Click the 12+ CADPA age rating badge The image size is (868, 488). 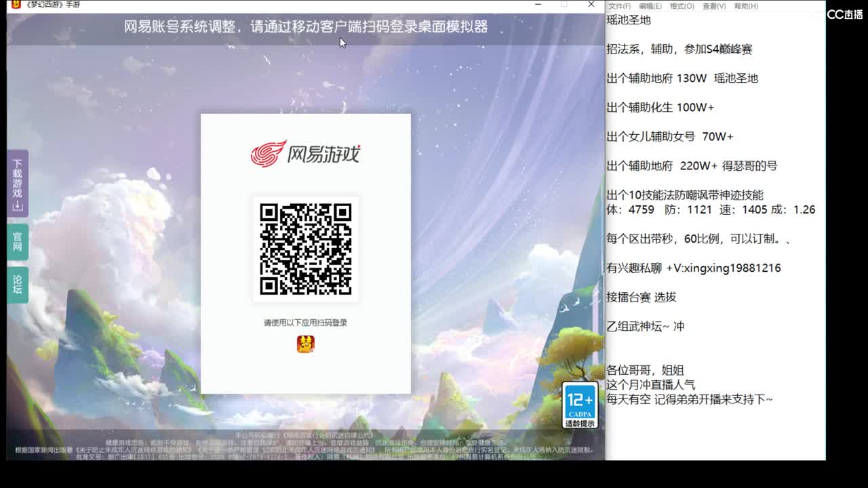pyautogui.click(x=580, y=405)
